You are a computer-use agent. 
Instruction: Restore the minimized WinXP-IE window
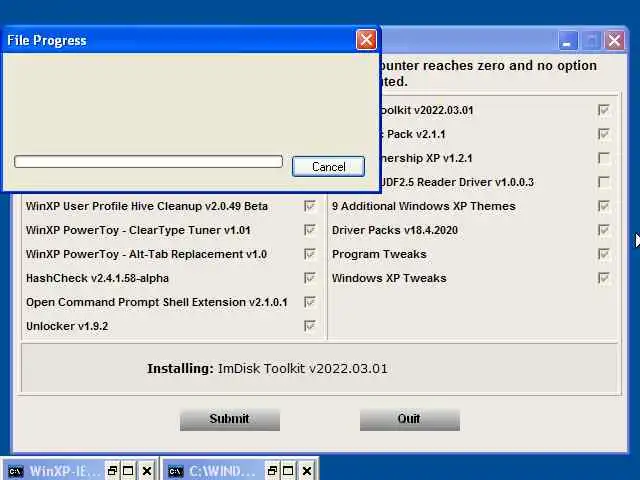click(112, 471)
